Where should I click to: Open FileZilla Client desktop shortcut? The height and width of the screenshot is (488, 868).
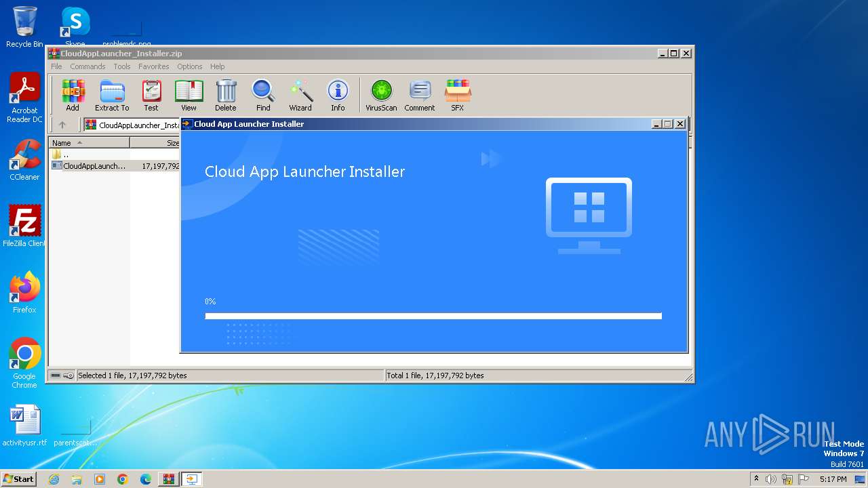pyautogui.click(x=24, y=226)
